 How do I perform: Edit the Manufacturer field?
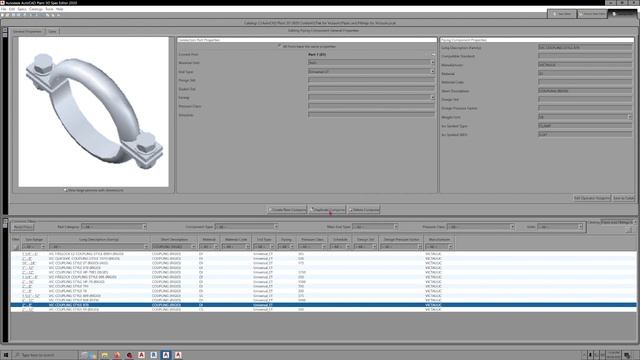(585, 65)
